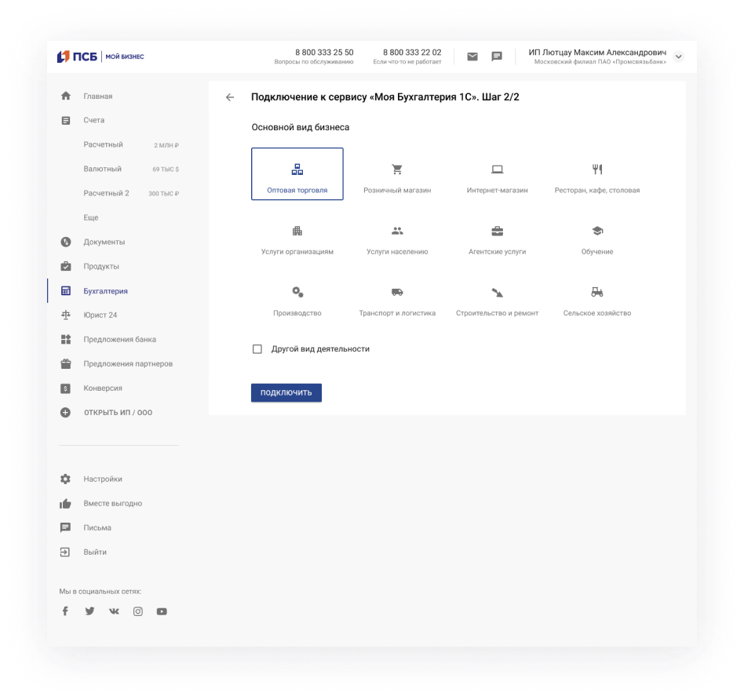Choose the Сельское хозяйство tractor icon
The image size is (744, 700).
597,292
